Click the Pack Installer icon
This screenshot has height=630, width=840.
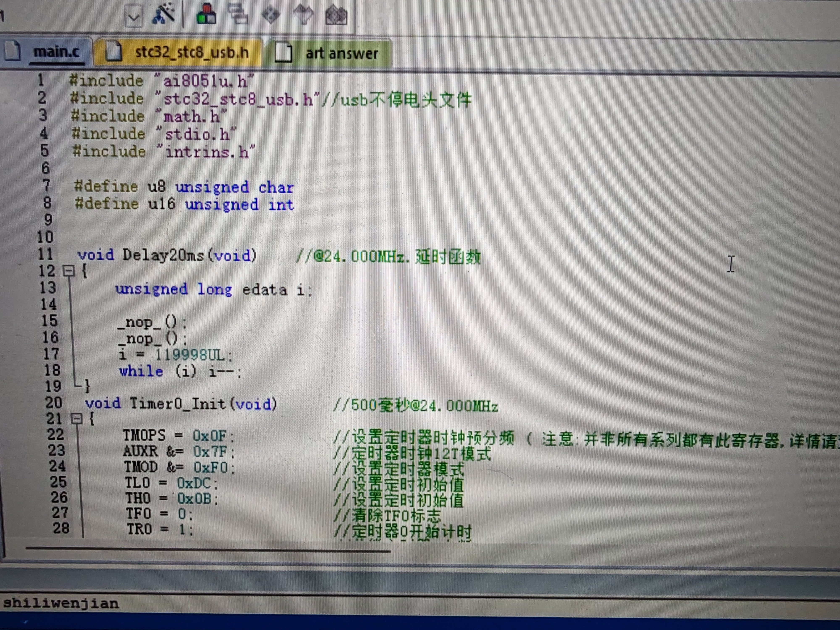[336, 15]
